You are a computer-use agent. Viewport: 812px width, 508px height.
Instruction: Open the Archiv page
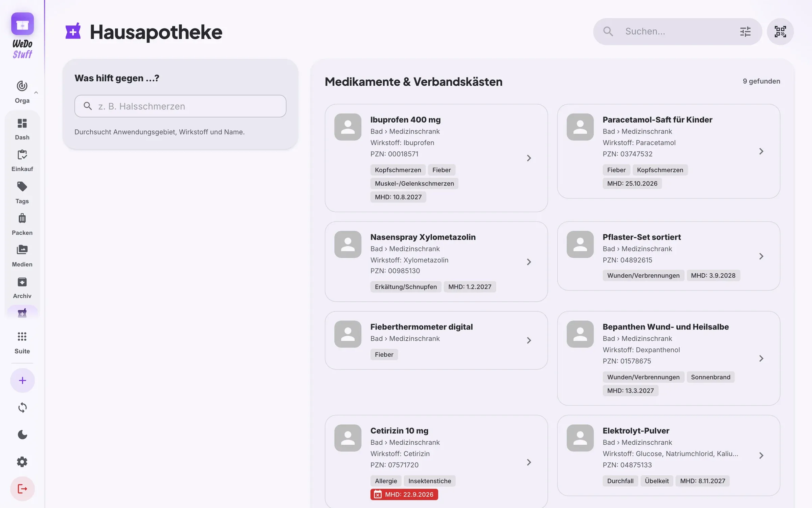(x=22, y=288)
